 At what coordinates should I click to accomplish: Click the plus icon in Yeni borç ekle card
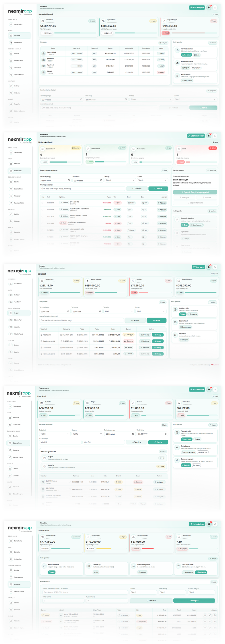175,310
